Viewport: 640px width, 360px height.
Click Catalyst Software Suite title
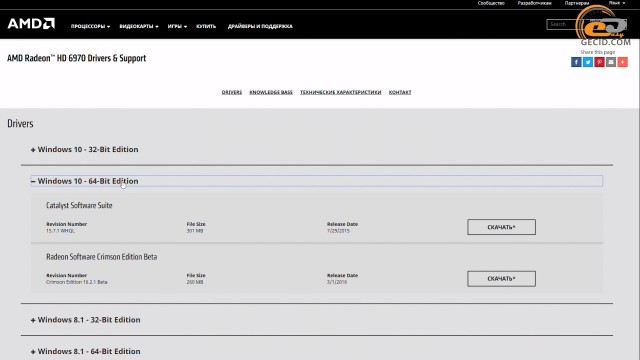(x=79, y=205)
